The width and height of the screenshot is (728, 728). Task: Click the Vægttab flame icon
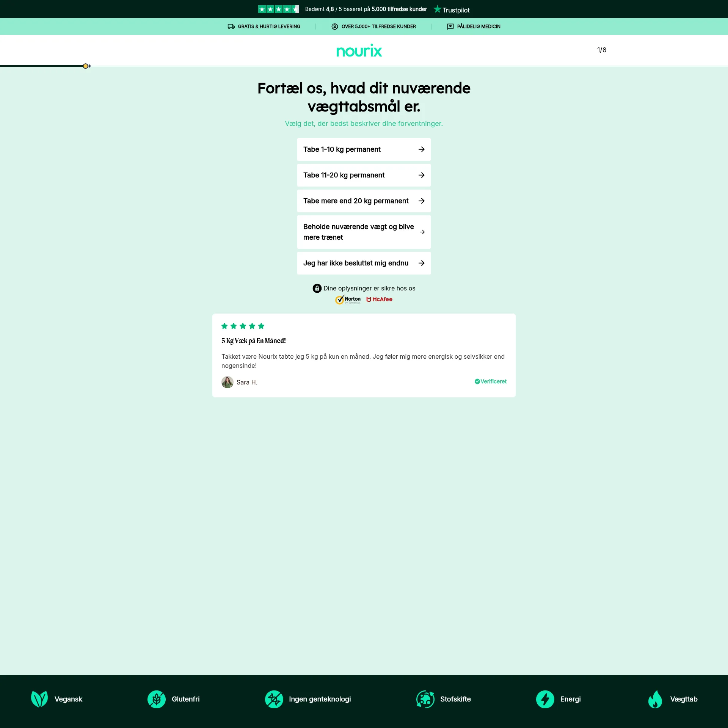point(655,699)
